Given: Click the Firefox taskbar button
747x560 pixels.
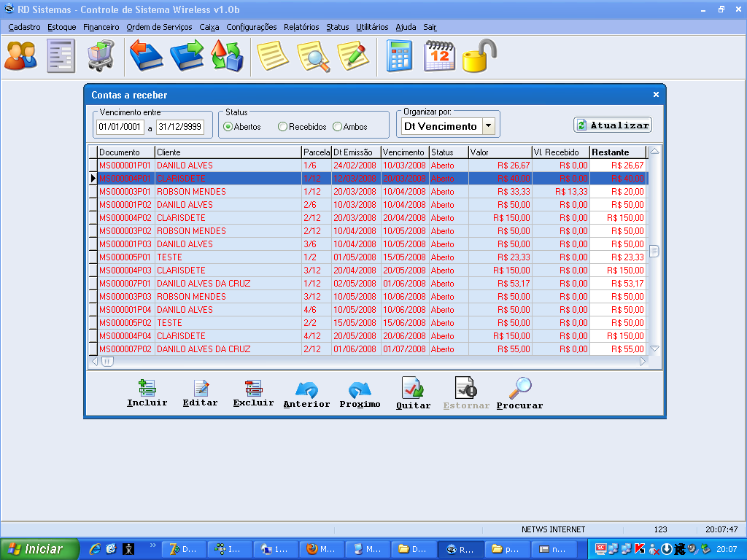Looking at the screenshot, I should click(321, 549).
